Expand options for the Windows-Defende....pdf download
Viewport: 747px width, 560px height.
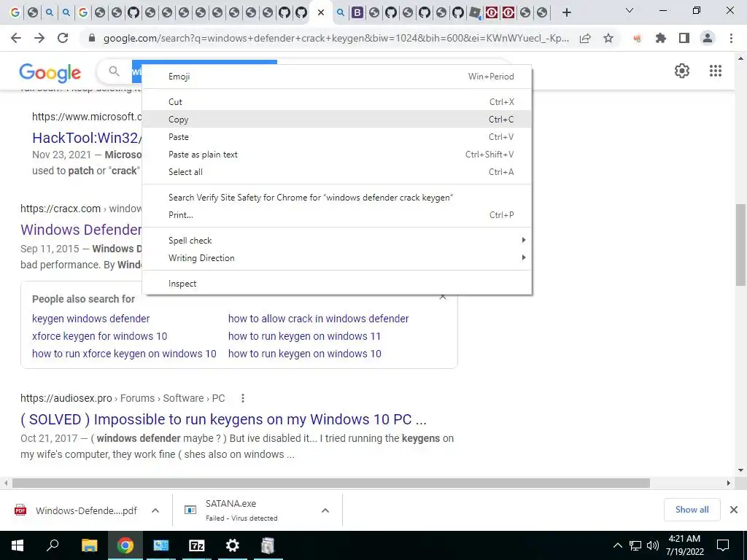click(x=155, y=510)
